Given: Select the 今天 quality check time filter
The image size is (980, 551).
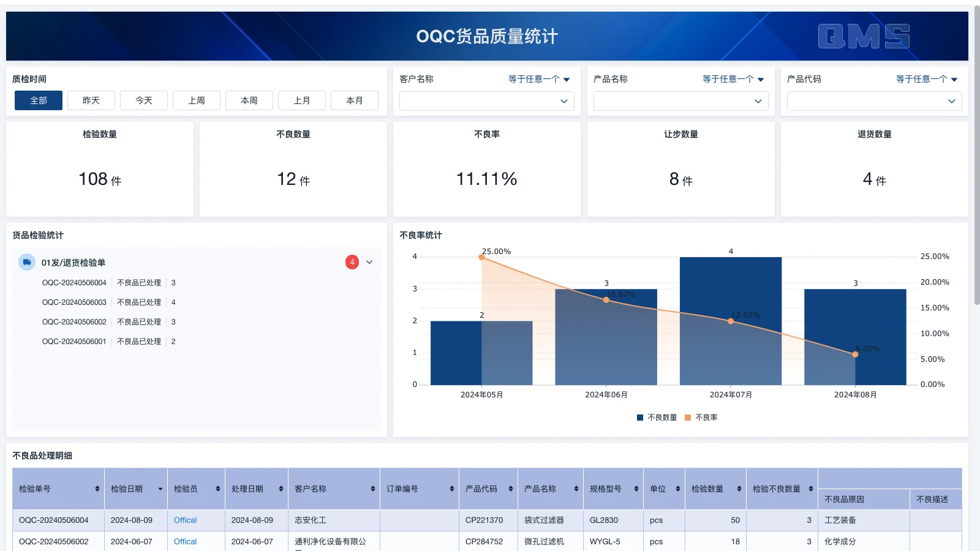Looking at the screenshot, I should coord(143,100).
